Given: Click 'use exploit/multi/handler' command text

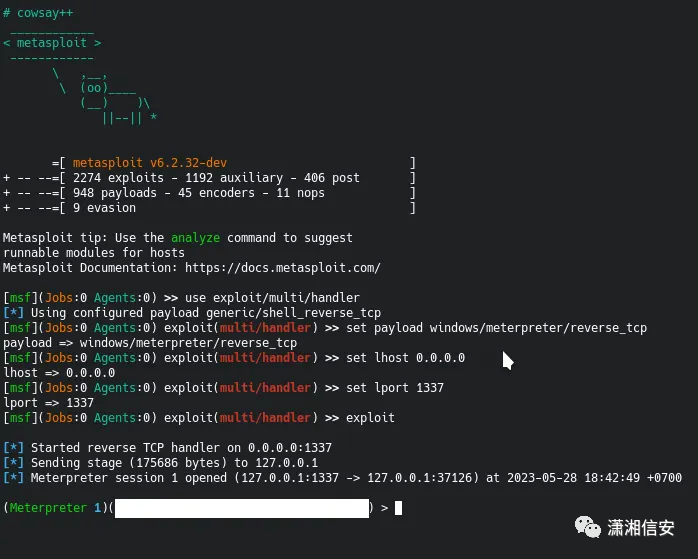Looking at the screenshot, I should click(x=272, y=298).
